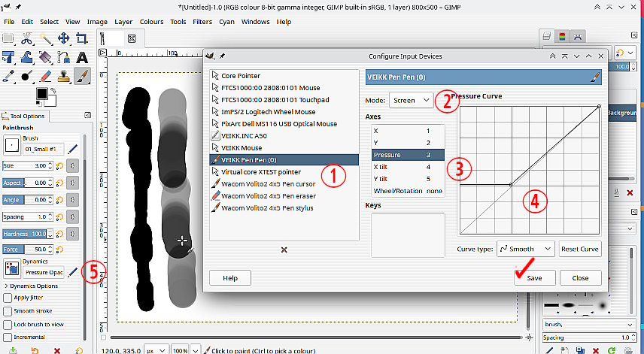
Task: Select the Color Picker tool
Action: pos(8,76)
